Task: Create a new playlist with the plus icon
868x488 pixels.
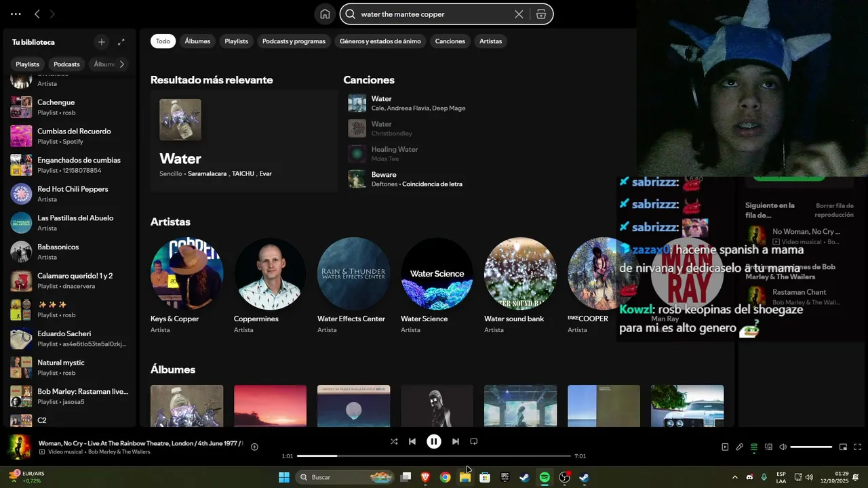Action: coord(102,42)
